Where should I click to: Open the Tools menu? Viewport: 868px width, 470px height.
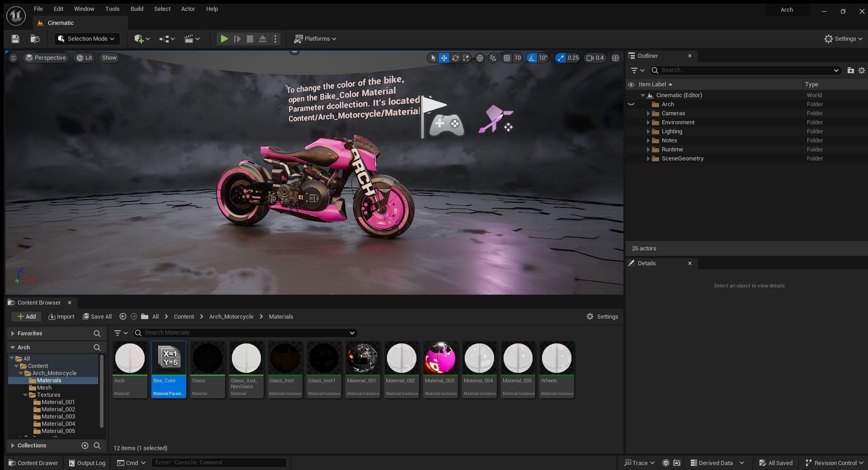112,9
